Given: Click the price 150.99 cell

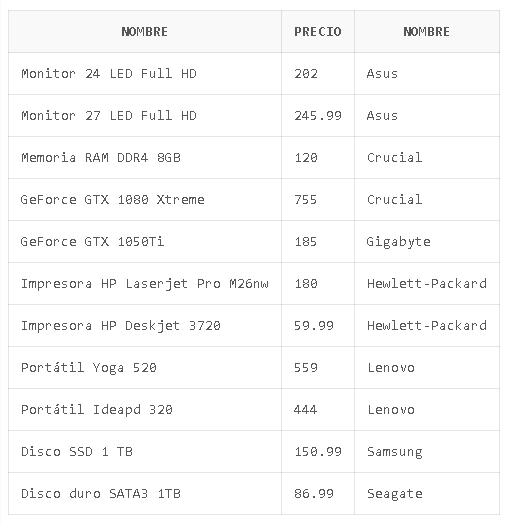Looking at the screenshot, I should tap(318, 451).
